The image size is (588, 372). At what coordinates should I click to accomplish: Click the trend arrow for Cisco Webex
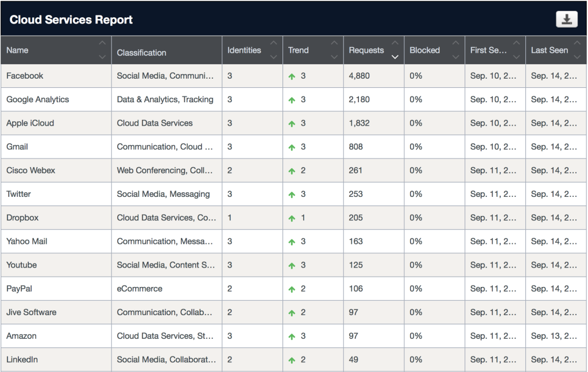point(292,171)
